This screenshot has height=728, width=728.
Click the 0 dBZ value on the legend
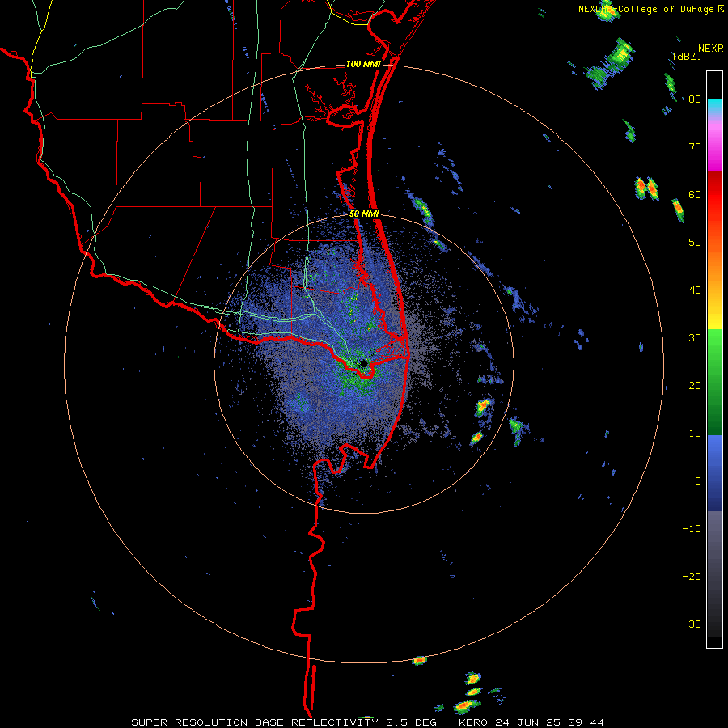[x=698, y=481]
